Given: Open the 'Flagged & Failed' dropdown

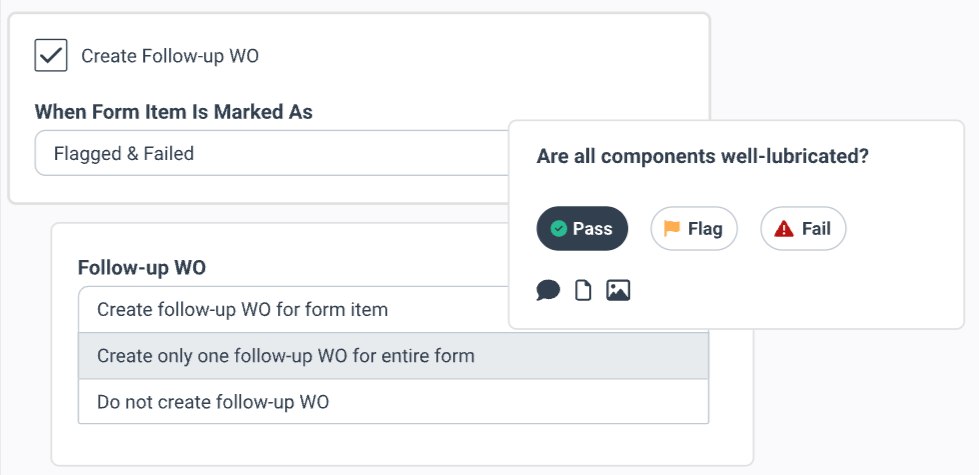Looking at the screenshot, I should coord(270,154).
